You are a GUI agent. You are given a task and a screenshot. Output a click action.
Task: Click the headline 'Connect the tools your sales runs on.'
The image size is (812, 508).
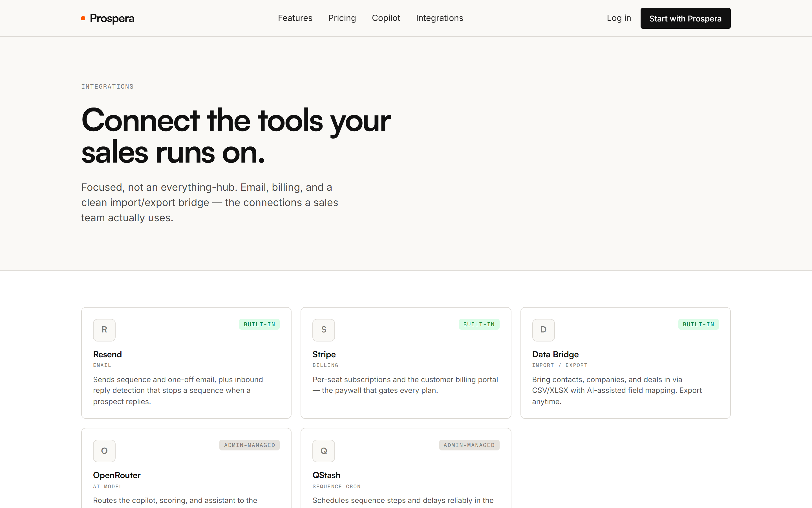click(236, 136)
